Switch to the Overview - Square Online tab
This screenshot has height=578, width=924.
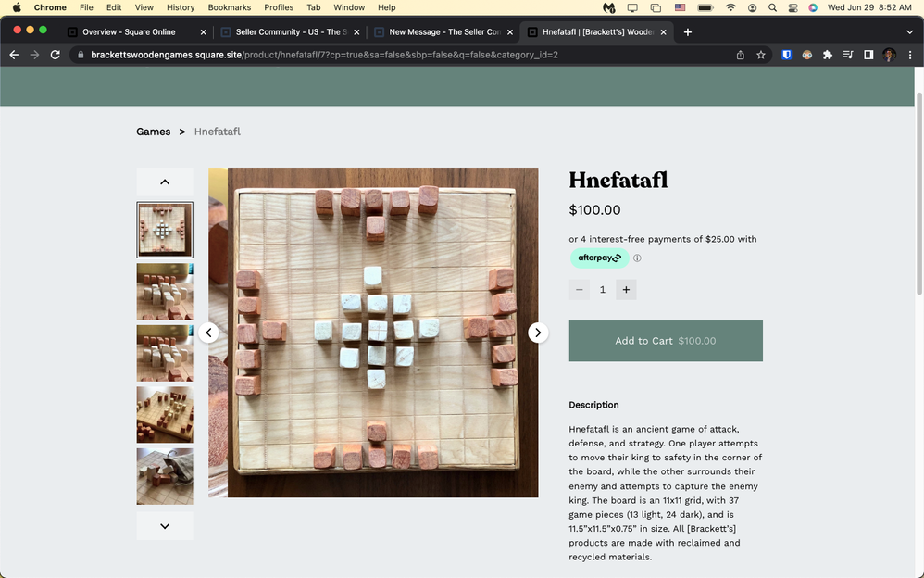click(x=132, y=31)
